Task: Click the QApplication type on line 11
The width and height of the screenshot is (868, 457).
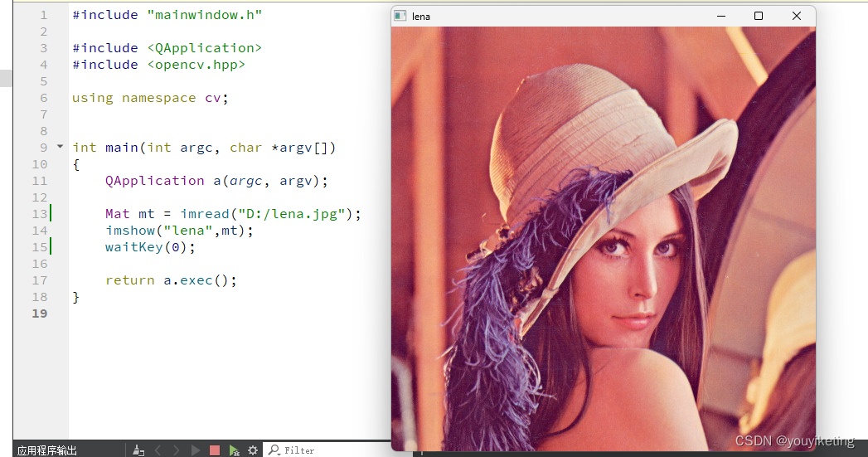Action: click(x=154, y=181)
